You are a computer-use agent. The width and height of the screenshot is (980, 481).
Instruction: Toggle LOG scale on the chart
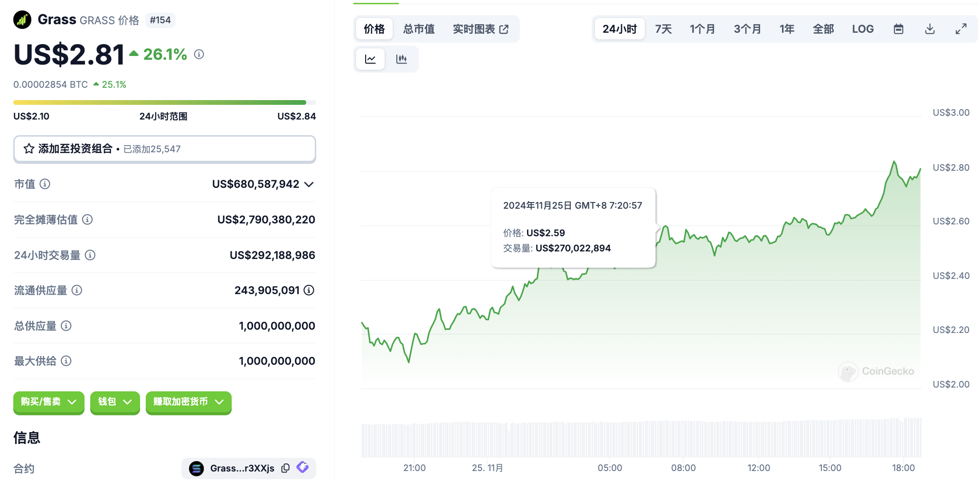[862, 29]
